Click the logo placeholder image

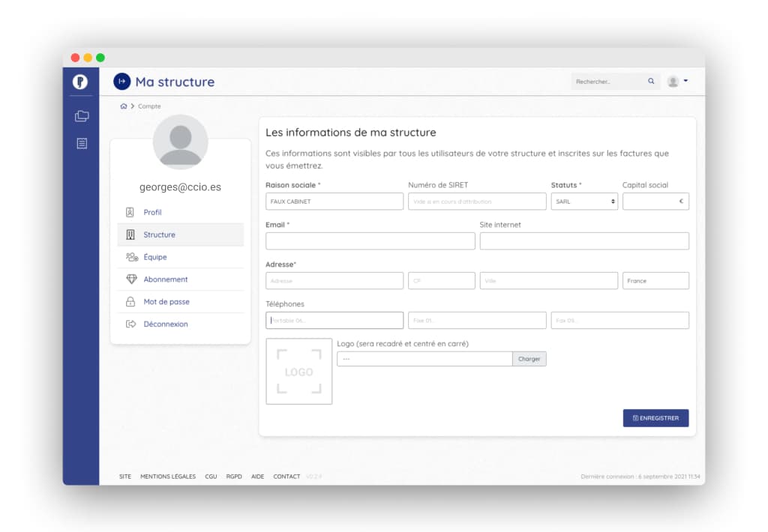(x=299, y=372)
